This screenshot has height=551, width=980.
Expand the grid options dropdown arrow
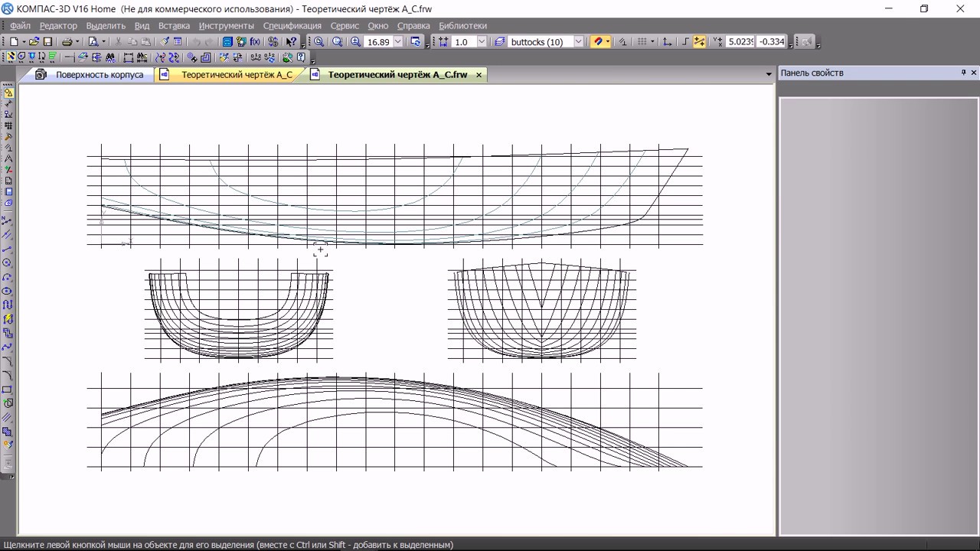[652, 41]
